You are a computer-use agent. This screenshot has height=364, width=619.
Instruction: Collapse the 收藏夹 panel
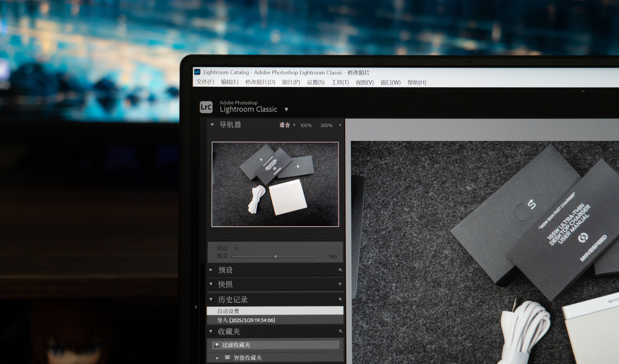tap(211, 331)
